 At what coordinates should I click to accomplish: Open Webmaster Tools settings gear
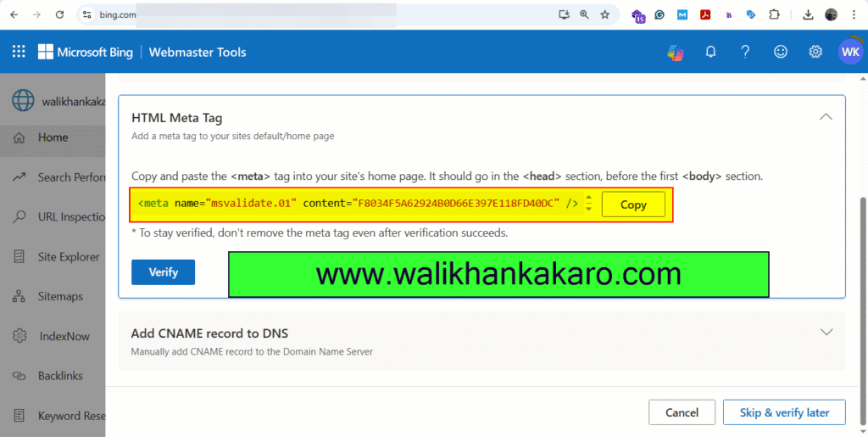[x=815, y=52]
